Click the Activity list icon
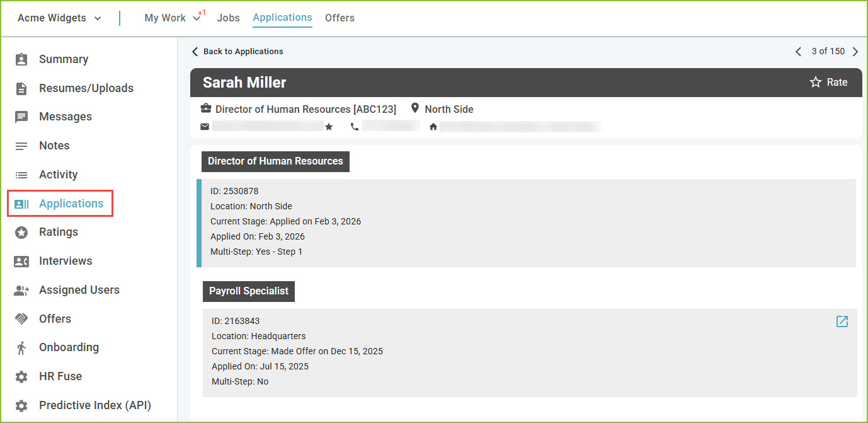The width and height of the screenshot is (868, 423). point(21,175)
